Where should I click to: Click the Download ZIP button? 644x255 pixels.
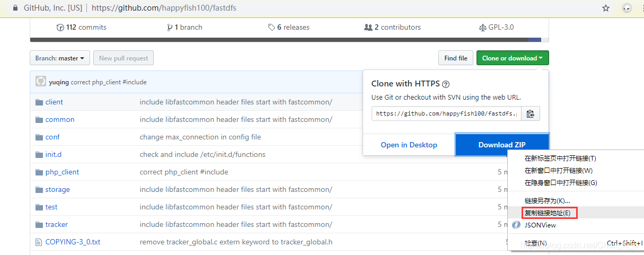[x=502, y=145]
